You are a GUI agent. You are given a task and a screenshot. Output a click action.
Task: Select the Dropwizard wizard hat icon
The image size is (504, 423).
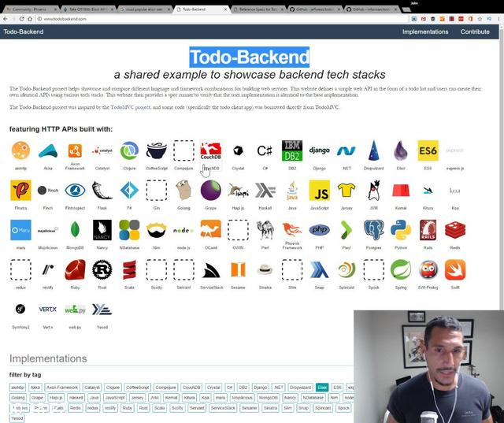point(373,150)
